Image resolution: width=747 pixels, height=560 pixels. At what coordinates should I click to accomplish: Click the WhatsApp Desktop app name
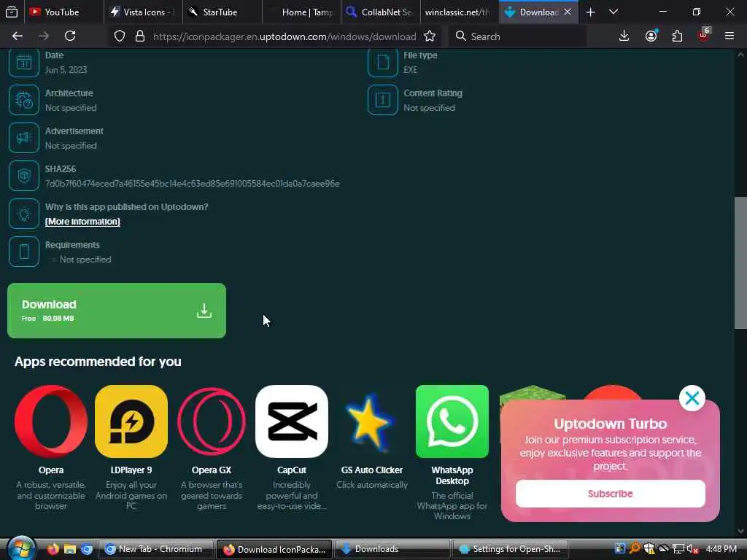[452, 475]
